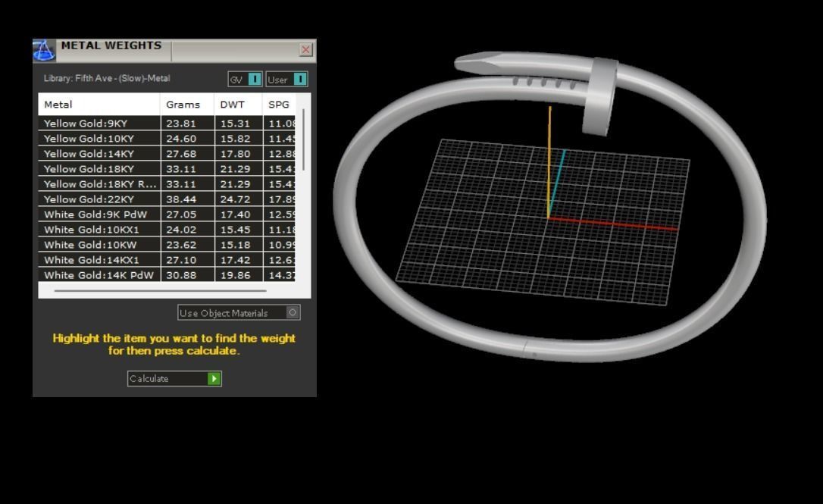This screenshot has width=823, height=504.
Task: Select Yellow Gold:22KY row
Action: (x=167, y=199)
